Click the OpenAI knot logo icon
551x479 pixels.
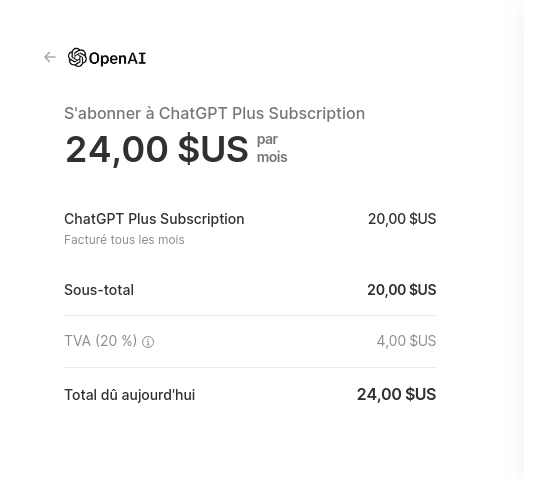[x=77, y=57]
